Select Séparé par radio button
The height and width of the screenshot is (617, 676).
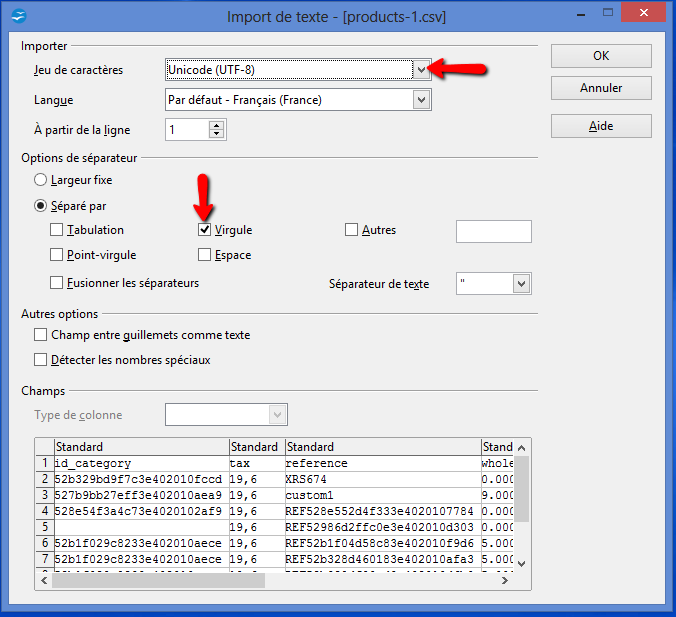[x=40, y=206]
